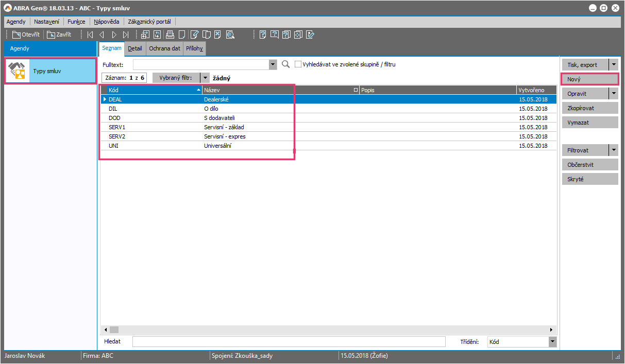Click the fulltext search magnifier icon
Image resolution: width=625 pixels, height=364 pixels.
click(x=286, y=64)
